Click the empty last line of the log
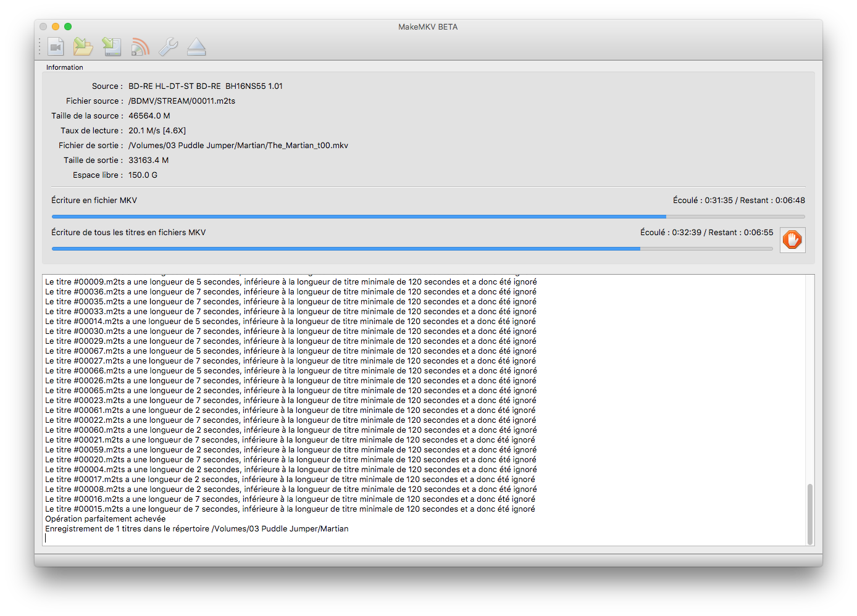Screen dimensions: 857x616 click(247, 538)
